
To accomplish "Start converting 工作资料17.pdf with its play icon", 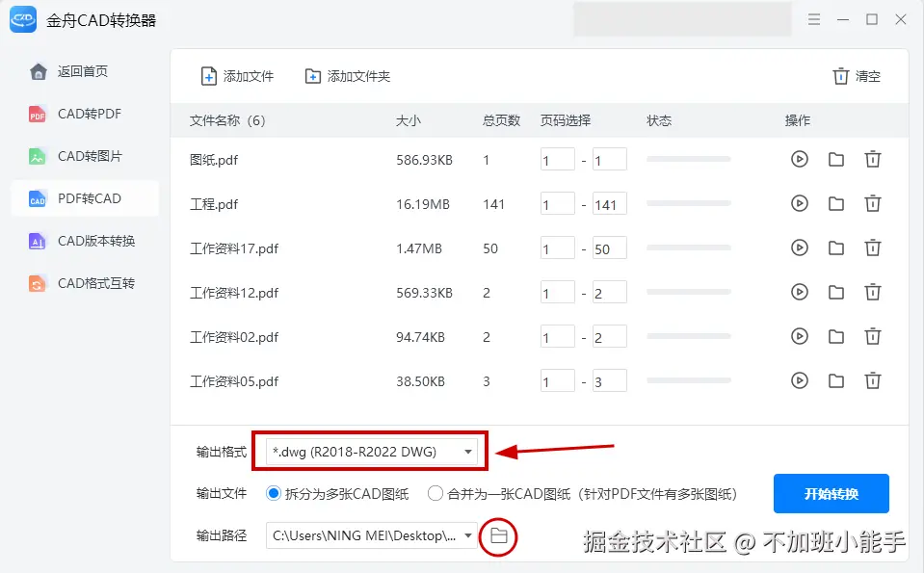I will click(799, 247).
